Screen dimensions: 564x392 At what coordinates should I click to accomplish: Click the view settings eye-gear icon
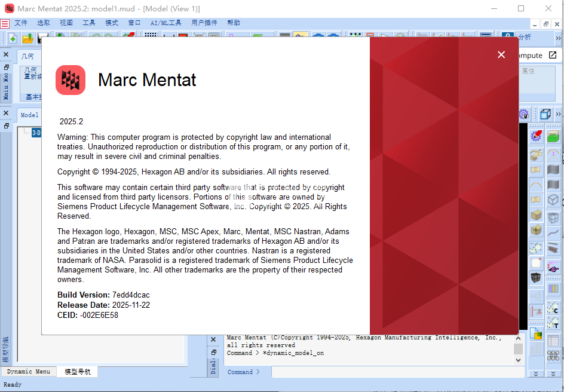click(524, 114)
